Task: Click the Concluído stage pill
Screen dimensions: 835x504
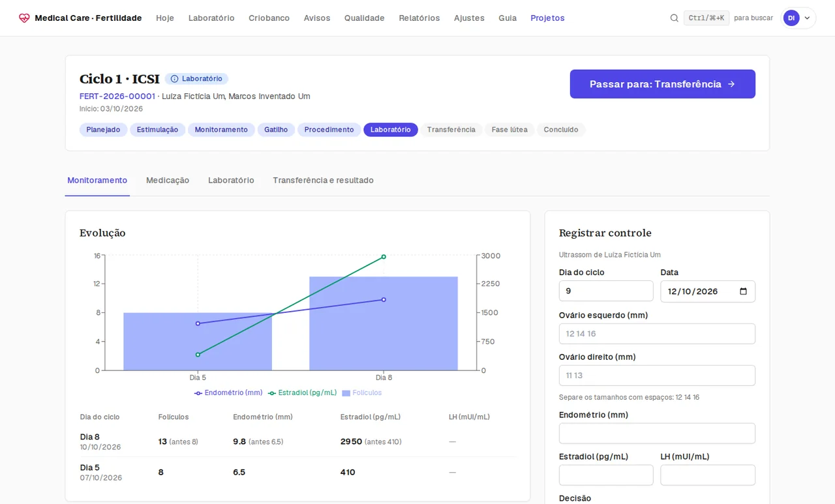Action: pos(561,130)
